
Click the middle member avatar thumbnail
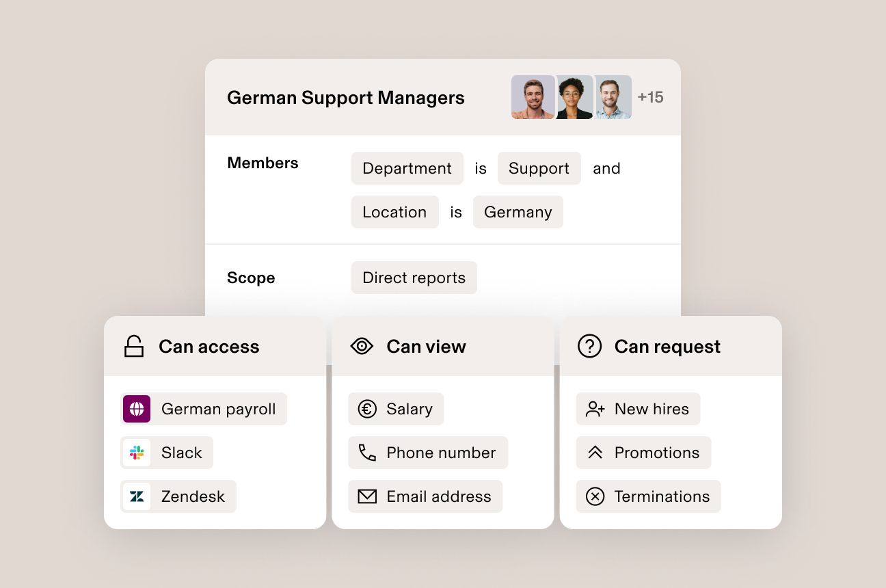click(574, 97)
